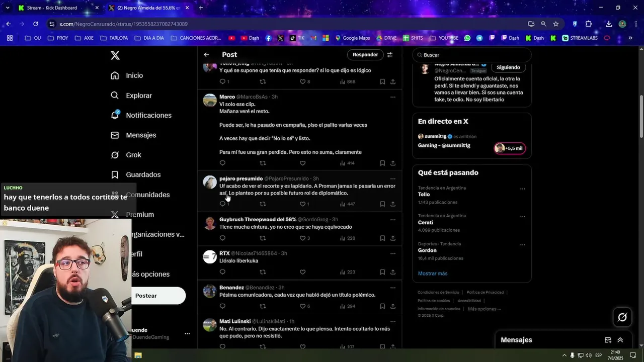Click the Responder button

[x=365, y=55]
